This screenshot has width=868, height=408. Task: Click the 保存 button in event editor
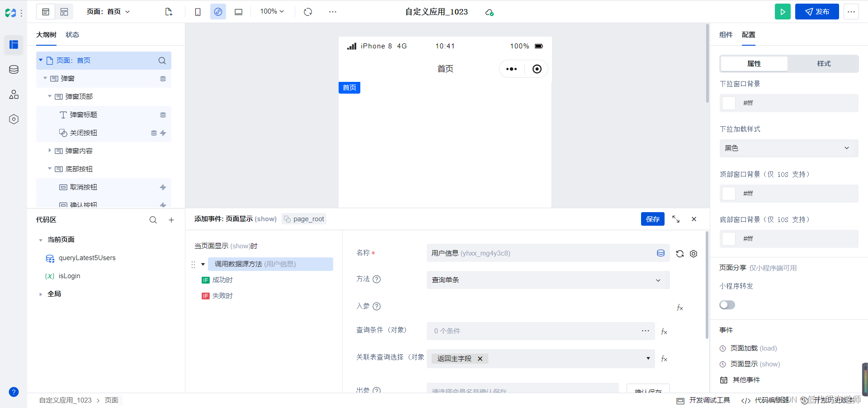(652, 219)
